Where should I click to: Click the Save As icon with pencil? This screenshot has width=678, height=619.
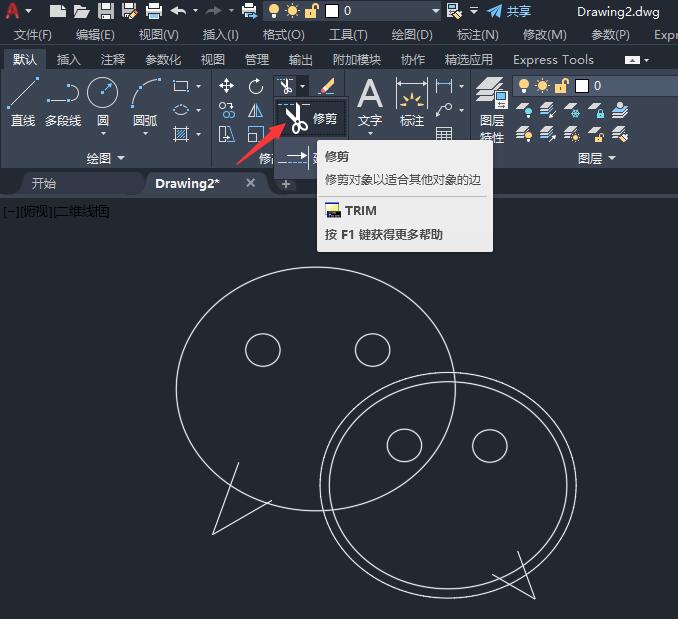129,11
